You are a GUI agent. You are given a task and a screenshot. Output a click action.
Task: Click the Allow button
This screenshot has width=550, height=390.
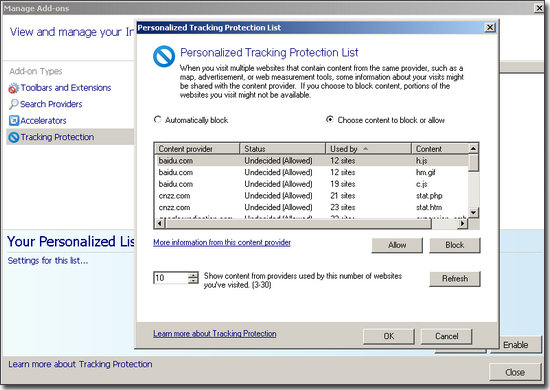tap(397, 245)
